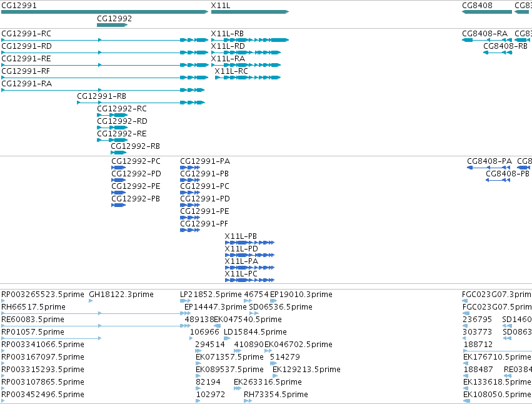Open EST RH66517.5prime
The image size is (532, 404).
point(33,307)
